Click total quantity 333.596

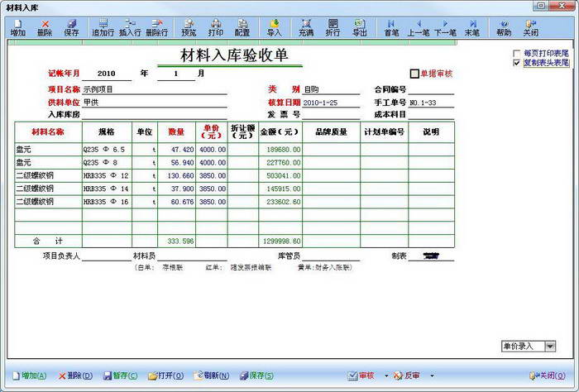176,241
